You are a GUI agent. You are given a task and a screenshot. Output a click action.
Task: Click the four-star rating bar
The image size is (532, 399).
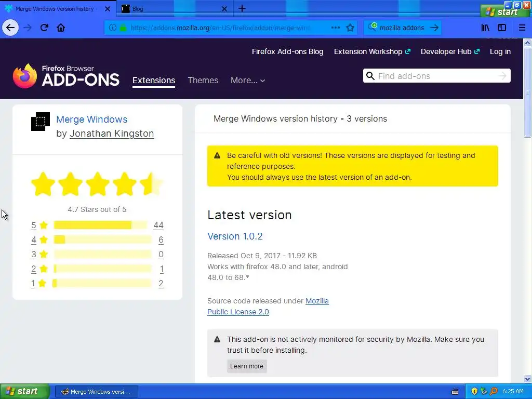[102, 240]
